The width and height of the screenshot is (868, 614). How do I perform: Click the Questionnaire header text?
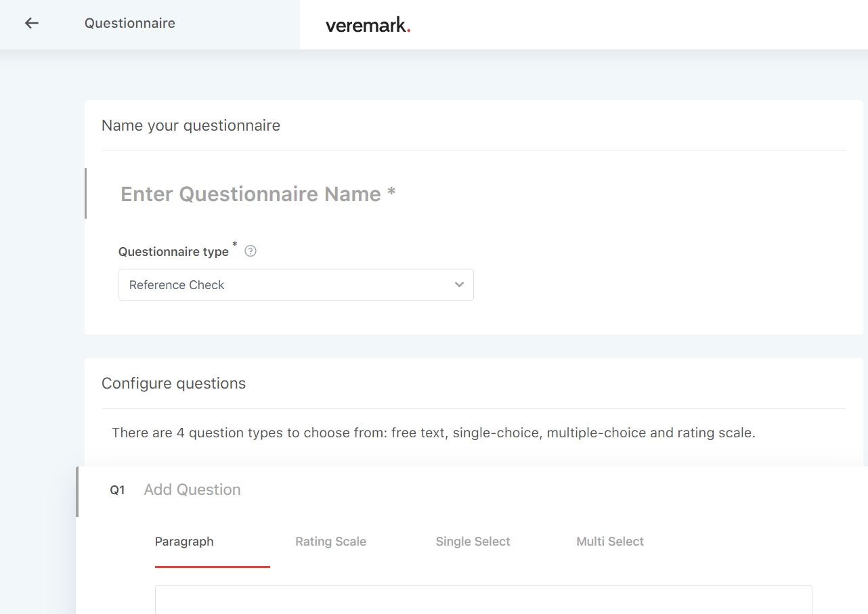(129, 23)
